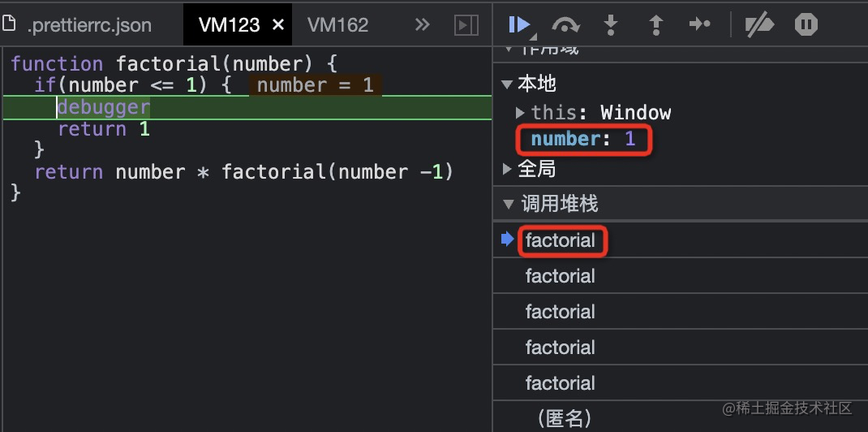Expand the this: Window object
The image size is (868, 432).
tap(520, 112)
